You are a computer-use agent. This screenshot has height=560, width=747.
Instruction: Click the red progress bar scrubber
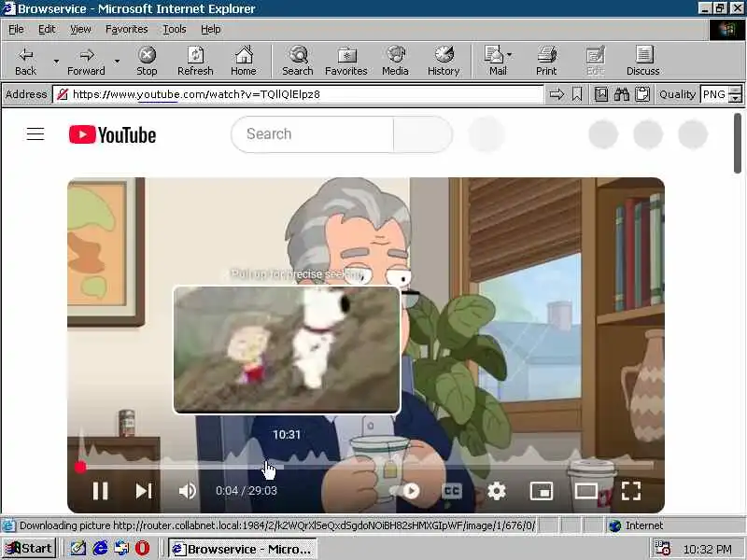pos(80,468)
